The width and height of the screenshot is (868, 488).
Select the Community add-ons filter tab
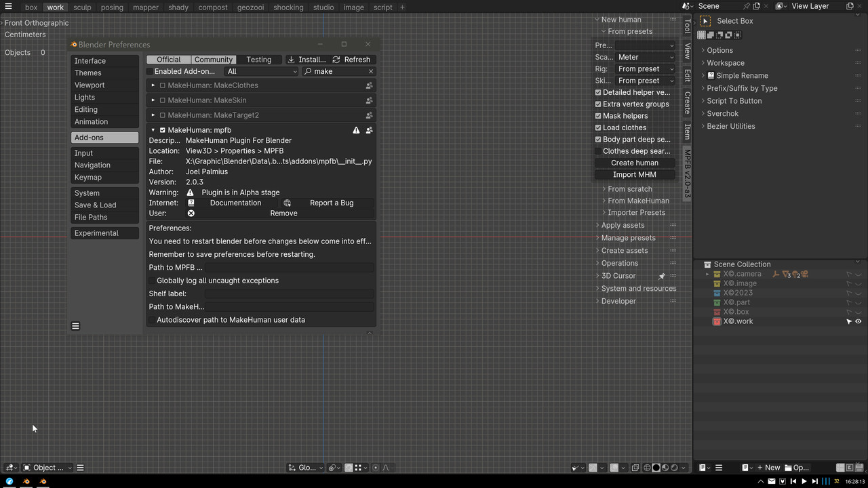(x=214, y=60)
